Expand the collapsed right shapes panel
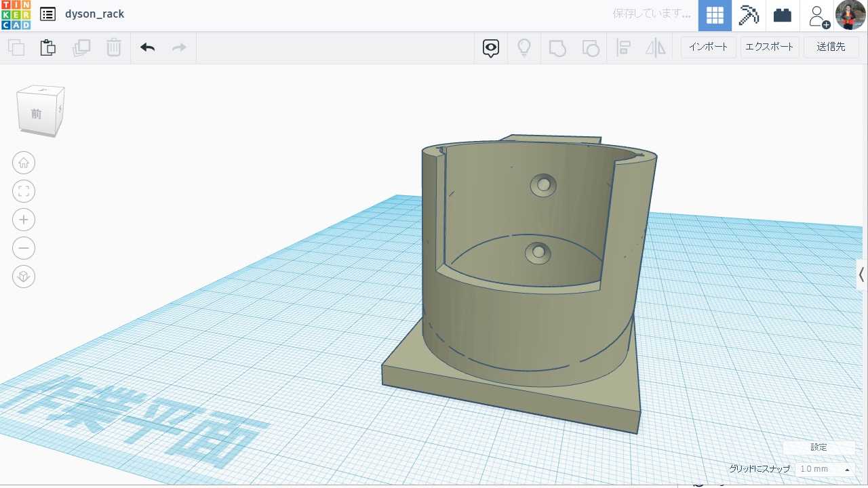Image resolution: width=868 pixels, height=488 pixels. (861, 274)
